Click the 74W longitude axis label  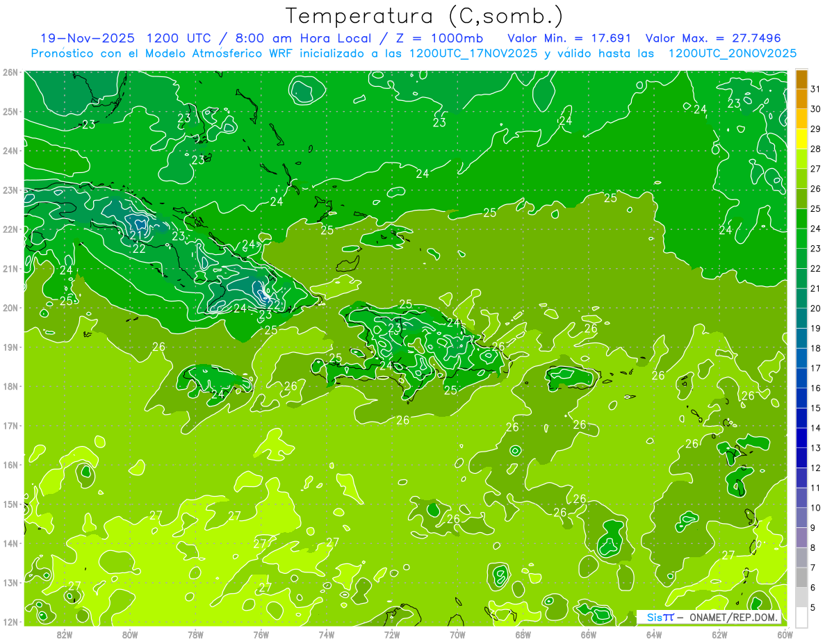(327, 634)
